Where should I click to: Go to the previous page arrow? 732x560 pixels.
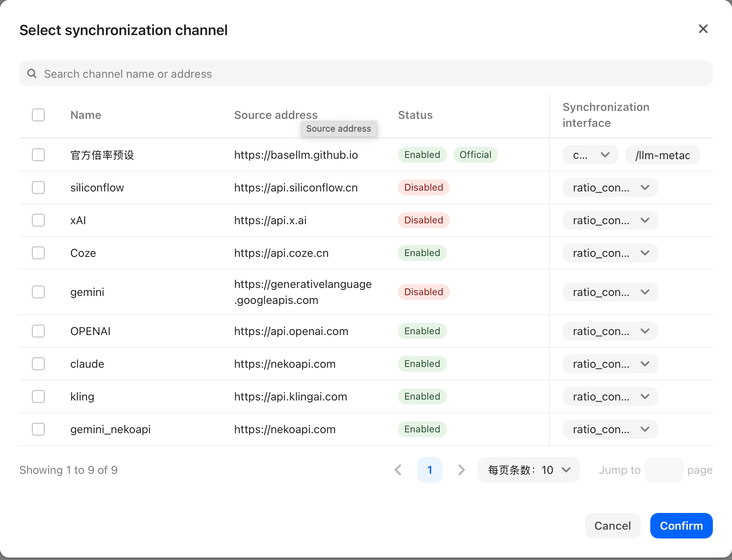[398, 470]
